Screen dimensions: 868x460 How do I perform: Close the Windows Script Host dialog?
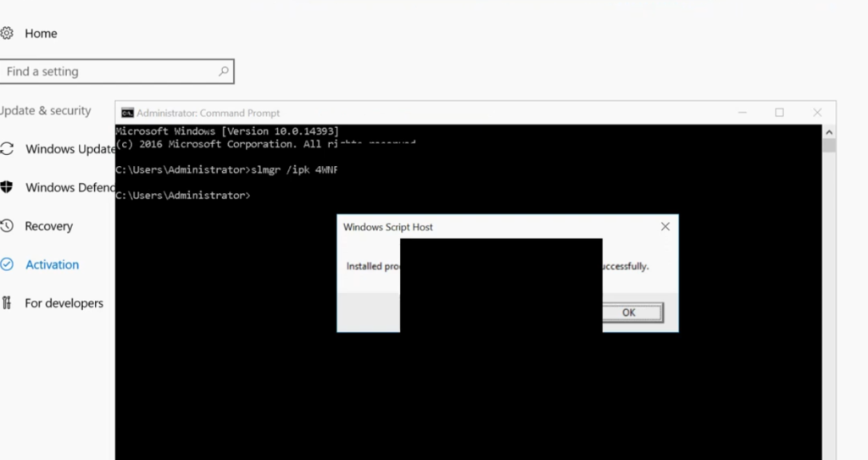point(665,227)
